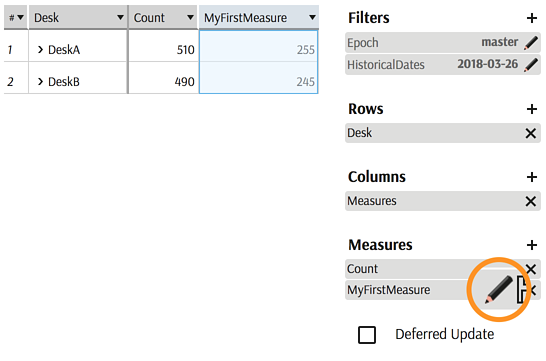Select the Desk tile in Rows
The height and width of the screenshot is (361, 546).
coord(443,133)
